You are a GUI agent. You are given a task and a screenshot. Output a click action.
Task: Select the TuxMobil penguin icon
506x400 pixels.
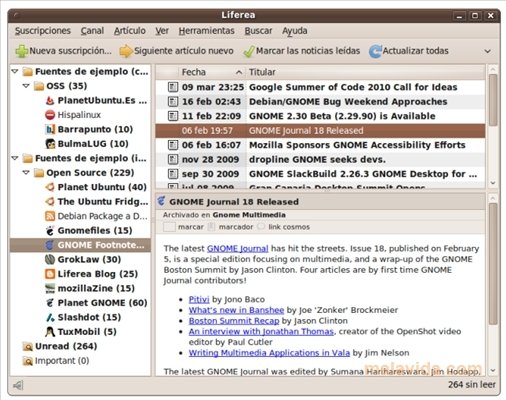(50, 332)
